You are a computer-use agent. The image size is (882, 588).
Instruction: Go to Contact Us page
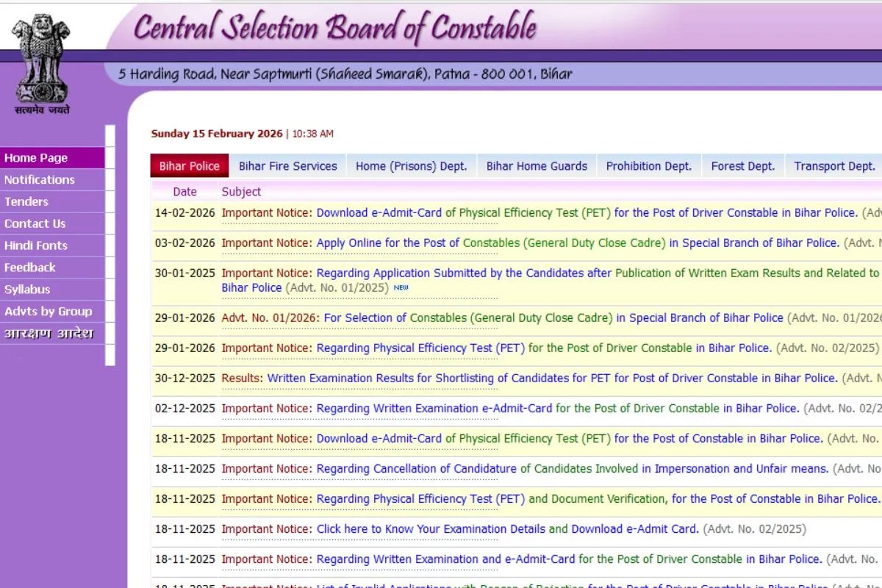click(35, 224)
